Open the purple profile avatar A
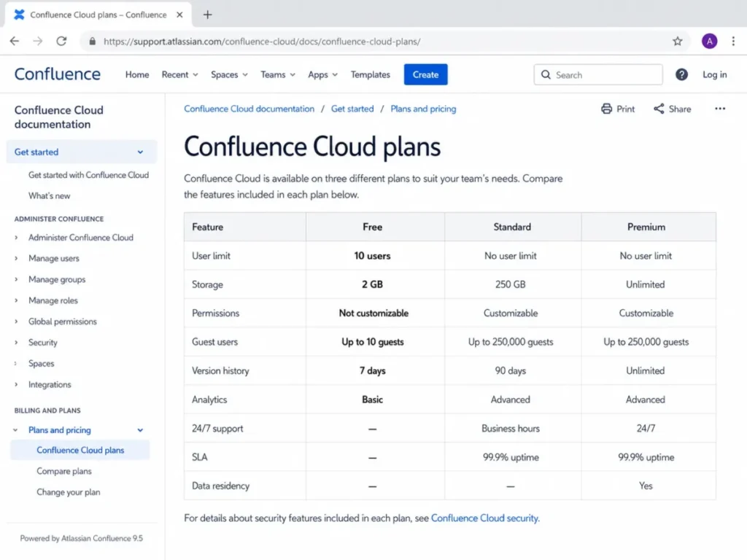This screenshot has width=747, height=560. pyautogui.click(x=709, y=41)
